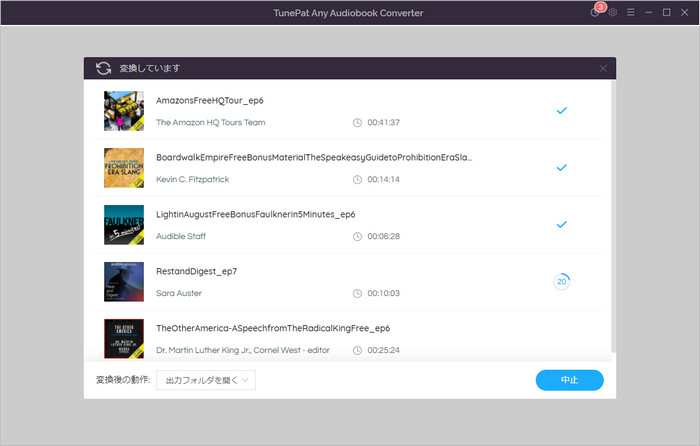Click the duration 00:14:14
The height and width of the screenshot is (446, 700).
pos(383,179)
